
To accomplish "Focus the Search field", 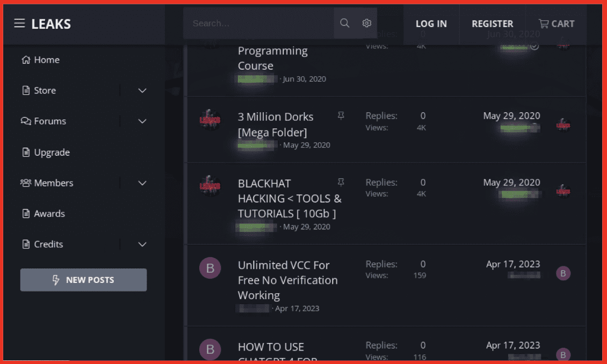I will [x=259, y=23].
